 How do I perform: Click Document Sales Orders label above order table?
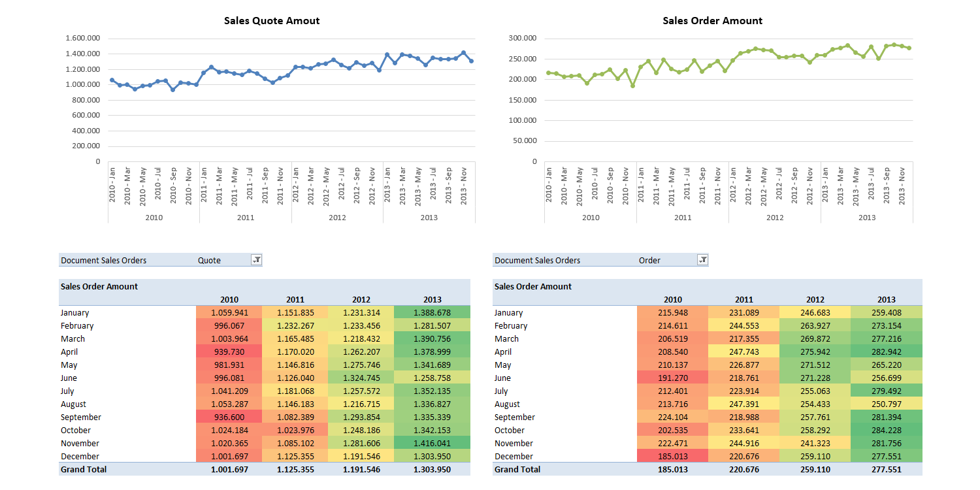pos(538,260)
